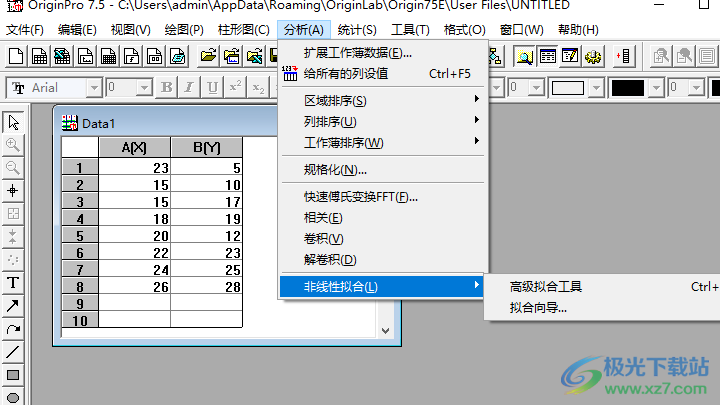Click the Add New Columns icon
Viewport: 720px width, 405px height.
click(624, 56)
